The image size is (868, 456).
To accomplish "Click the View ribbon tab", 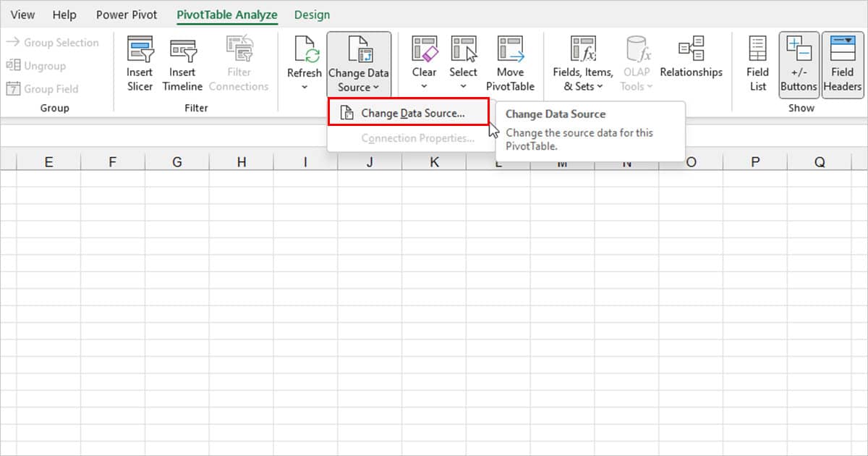I will (22, 14).
